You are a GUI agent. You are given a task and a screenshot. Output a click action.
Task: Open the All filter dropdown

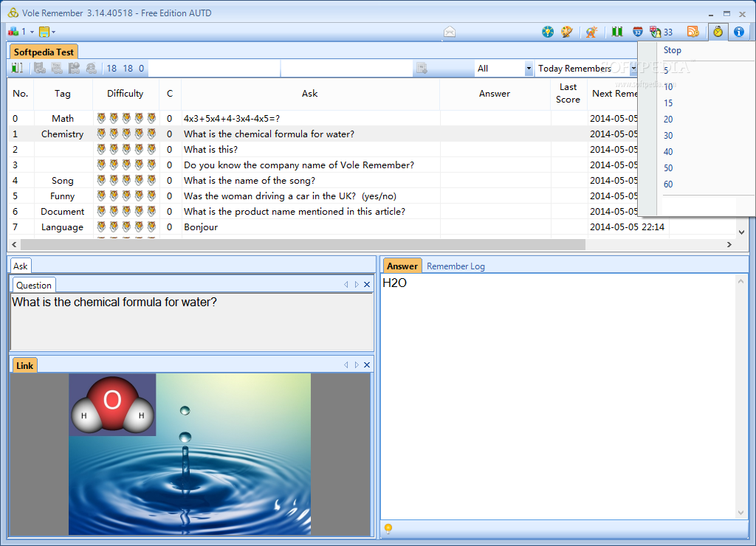[x=529, y=69]
